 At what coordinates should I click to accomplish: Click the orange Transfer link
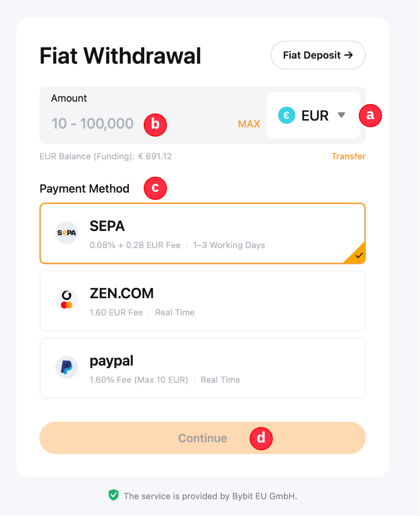click(x=348, y=156)
